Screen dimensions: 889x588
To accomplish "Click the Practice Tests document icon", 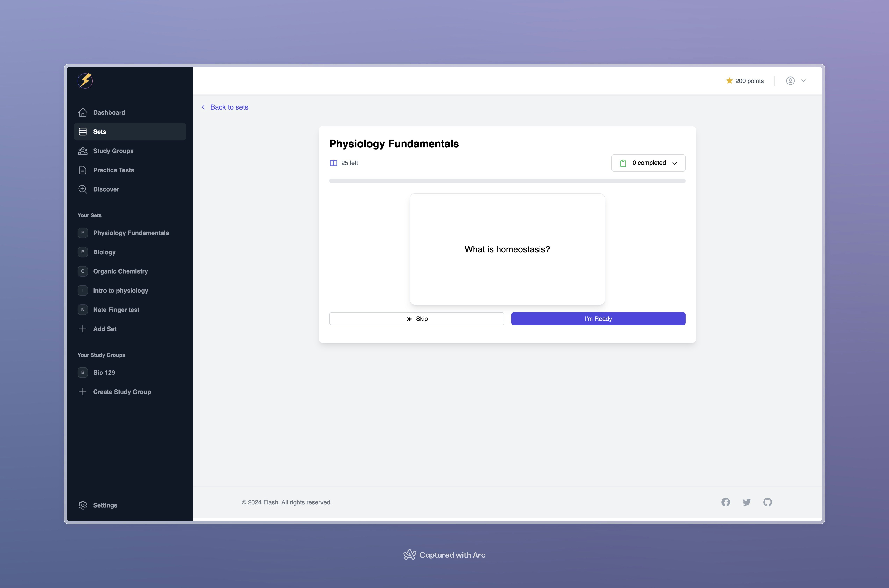I will point(83,170).
